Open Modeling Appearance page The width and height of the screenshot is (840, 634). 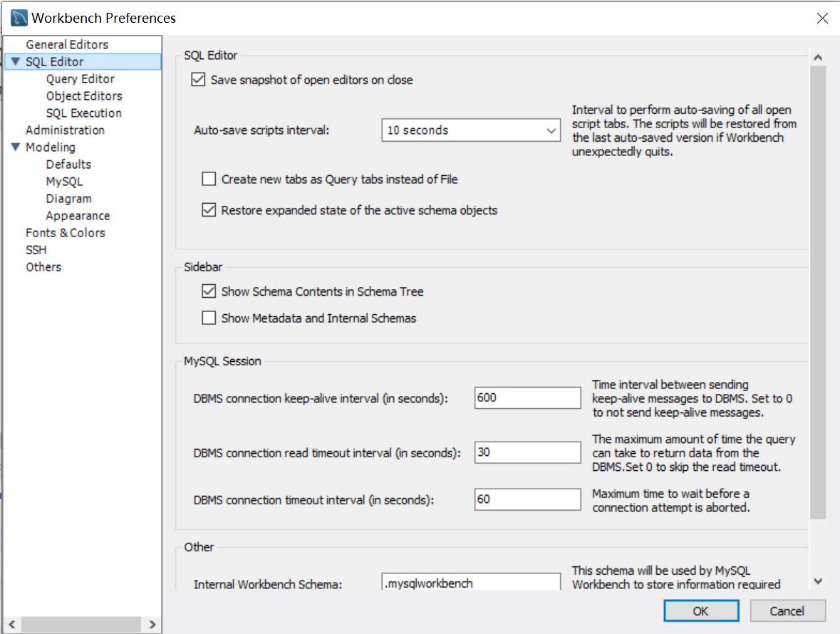pyautogui.click(x=78, y=216)
